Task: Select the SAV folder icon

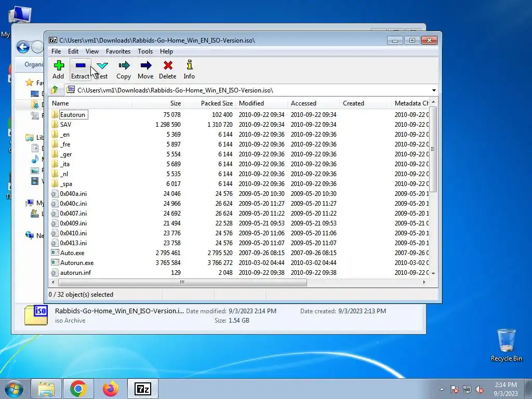Action: coord(55,124)
